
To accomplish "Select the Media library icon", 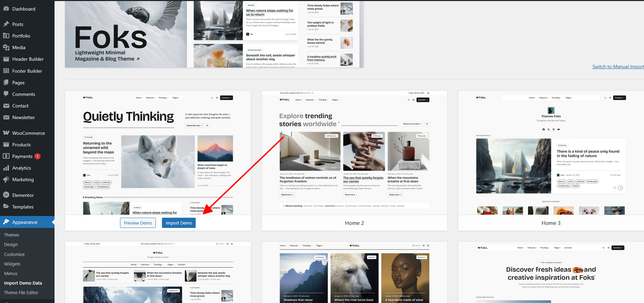I will pyautogui.click(x=6, y=47).
